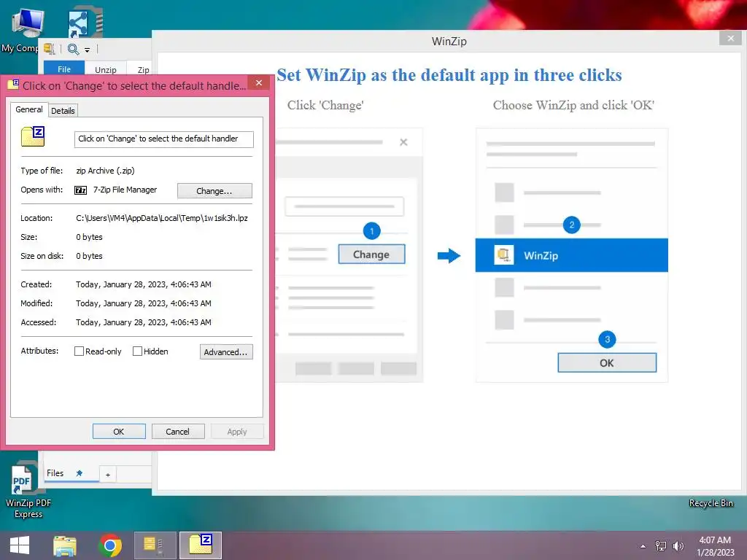Click the volume speaker tray icon
The width and height of the screenshot is (747, 560).
[678, 545]
